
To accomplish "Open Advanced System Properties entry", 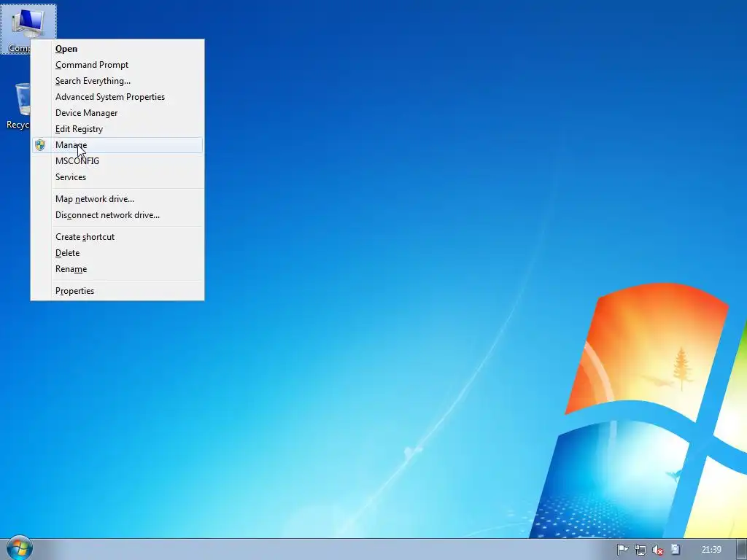I will click(x=117, y=97).
